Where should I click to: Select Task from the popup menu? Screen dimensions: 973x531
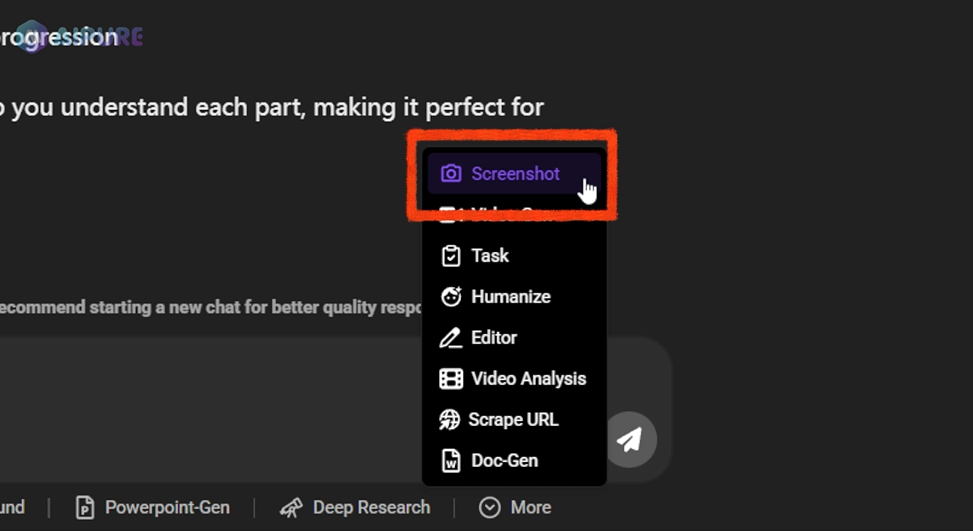[490, 256]
